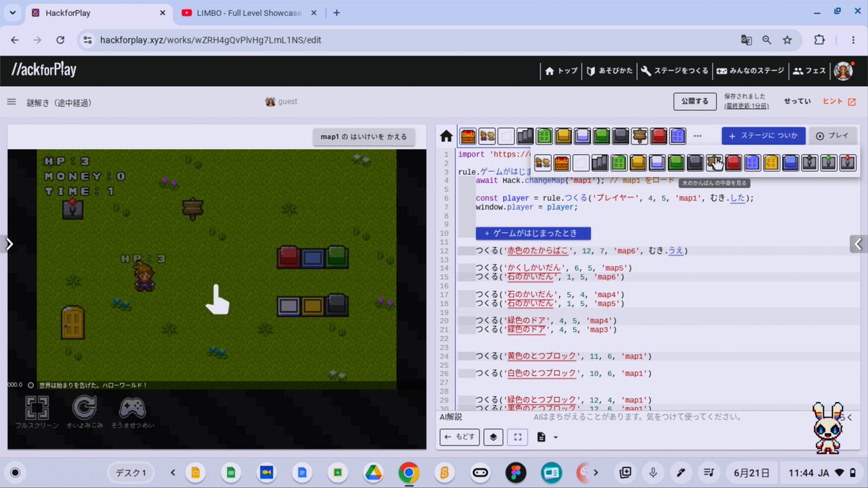Open the hamburger menu beside 謎解き title
Viewport: 868px width, 488px height.
(12, 102)
